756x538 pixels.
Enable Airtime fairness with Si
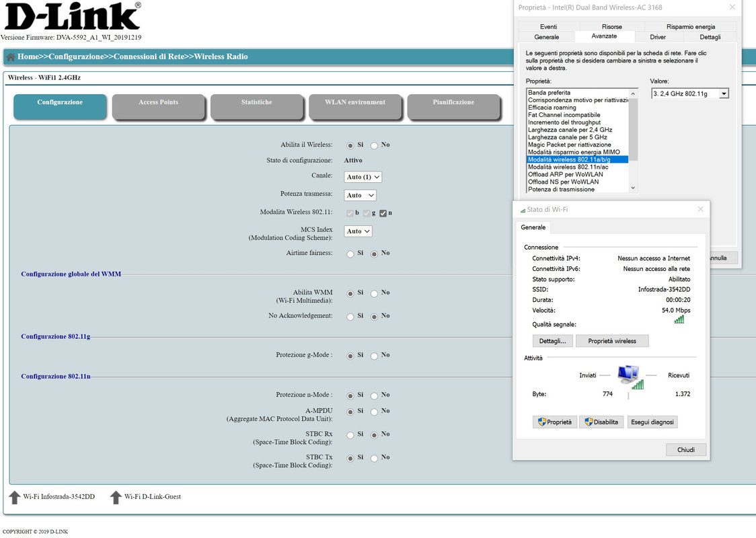pos(350,254)
